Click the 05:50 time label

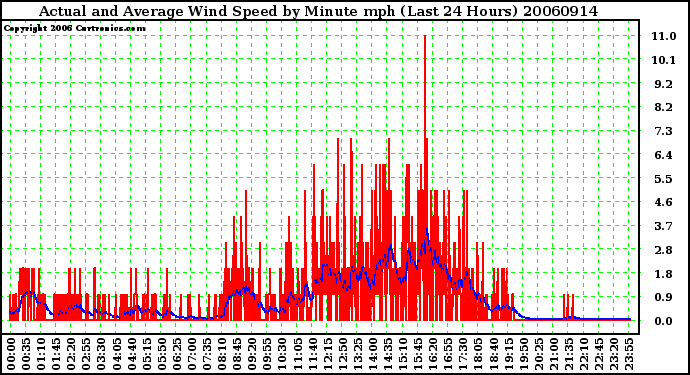click(162, 354)
